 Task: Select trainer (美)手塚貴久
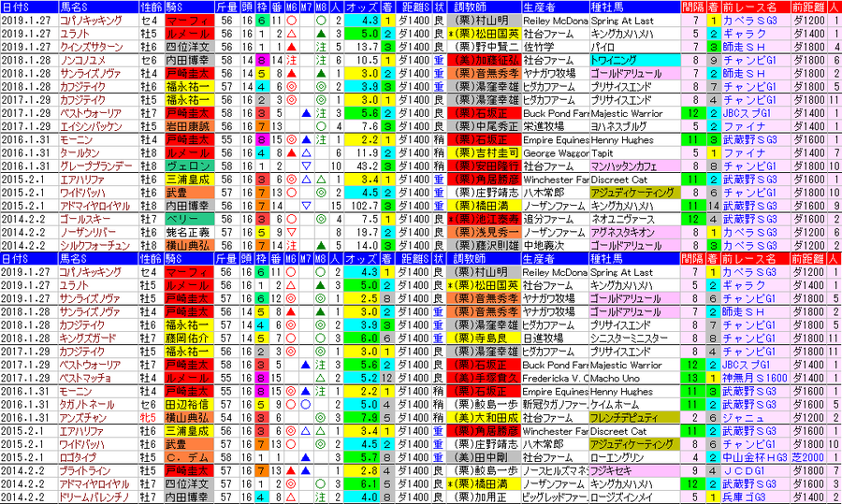coord(485,378)
